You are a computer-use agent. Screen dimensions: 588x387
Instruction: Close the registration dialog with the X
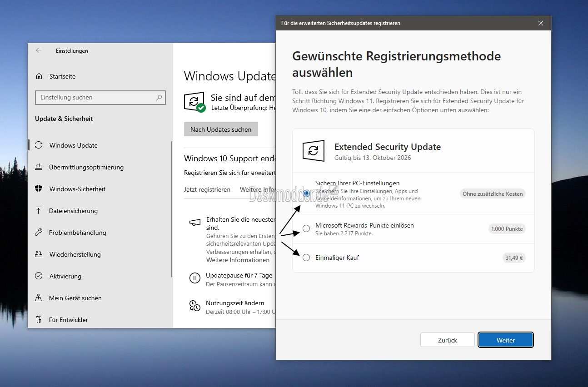coord(541,23)
